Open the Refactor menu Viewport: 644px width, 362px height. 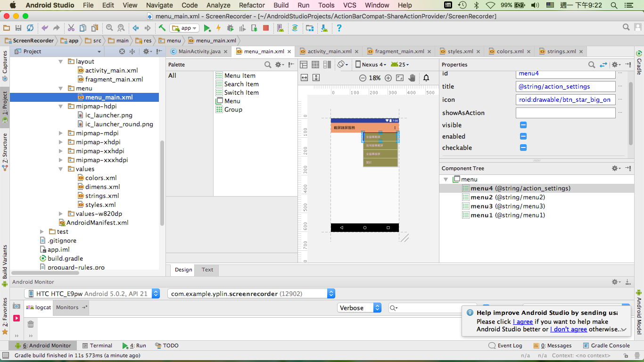[252, 5]
